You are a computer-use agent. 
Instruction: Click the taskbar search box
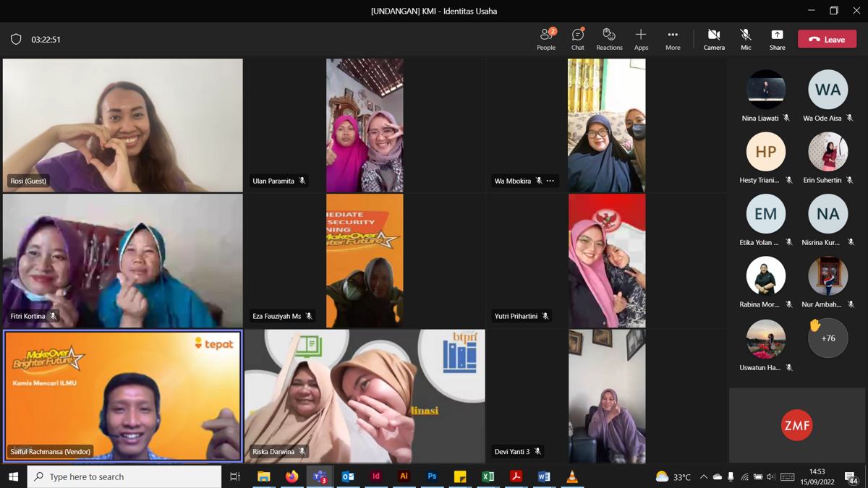coord(124,476)
